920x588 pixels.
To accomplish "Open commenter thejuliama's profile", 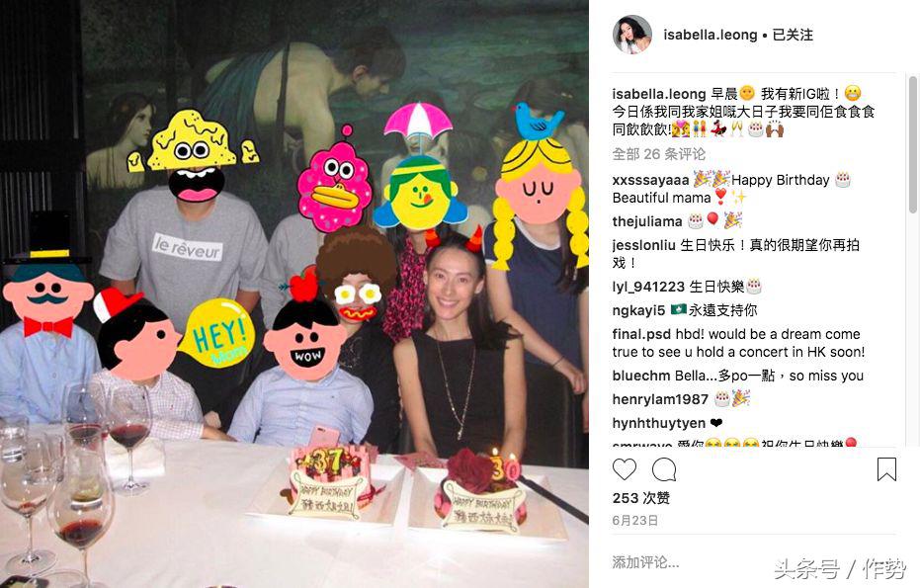I will point(647,221).
